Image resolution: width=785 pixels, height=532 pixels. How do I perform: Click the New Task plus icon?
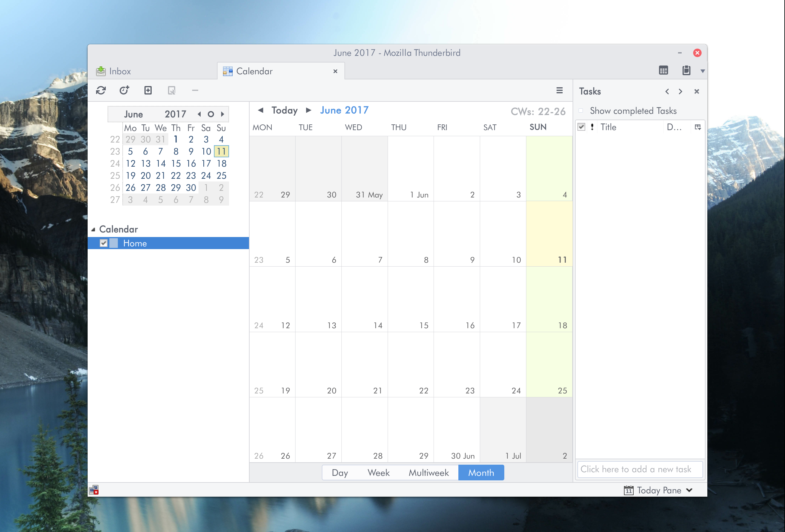[x=148, y=91]
